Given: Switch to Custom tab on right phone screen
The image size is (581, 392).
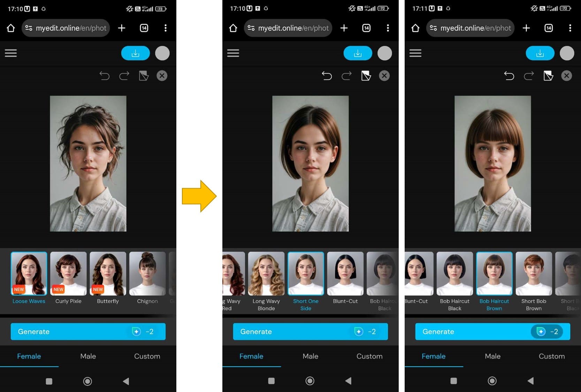Looking at the screenshot, I should (x=552, y=356).
